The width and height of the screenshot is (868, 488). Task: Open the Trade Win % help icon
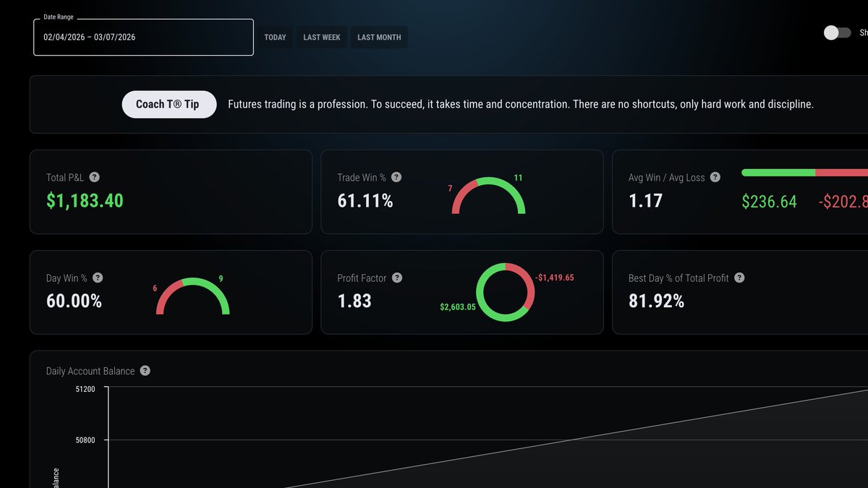[395, 177]
